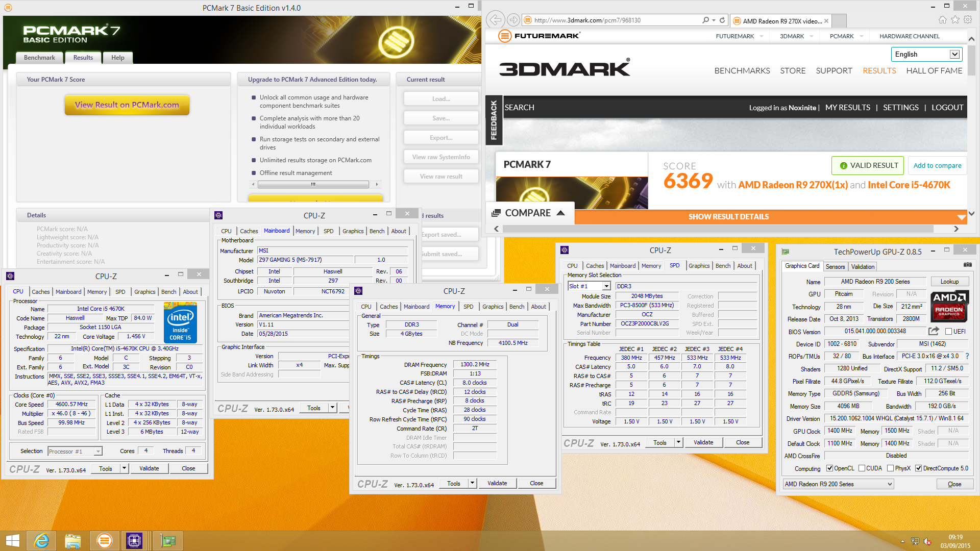Click the LOGOUT link
The height and width of the screenshot is (551, 980).
coord(947,108)
